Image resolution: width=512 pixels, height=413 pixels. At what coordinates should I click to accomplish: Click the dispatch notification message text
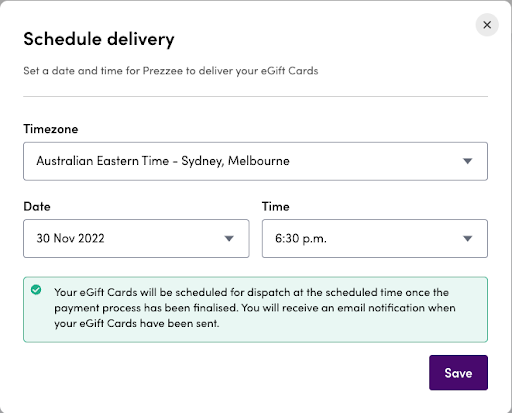click(255, 308)
